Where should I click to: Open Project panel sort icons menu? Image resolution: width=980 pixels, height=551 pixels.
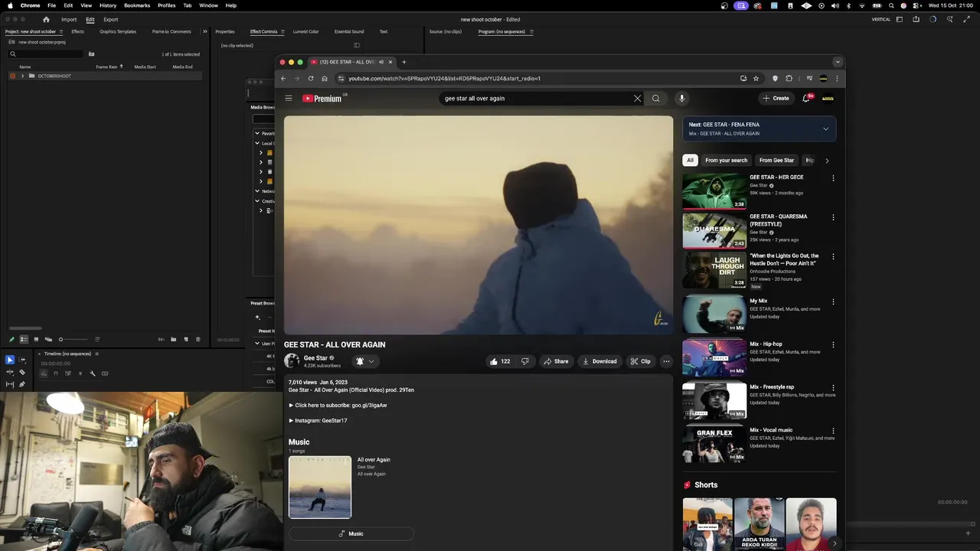pyautogui.click(x=97, y=339)
